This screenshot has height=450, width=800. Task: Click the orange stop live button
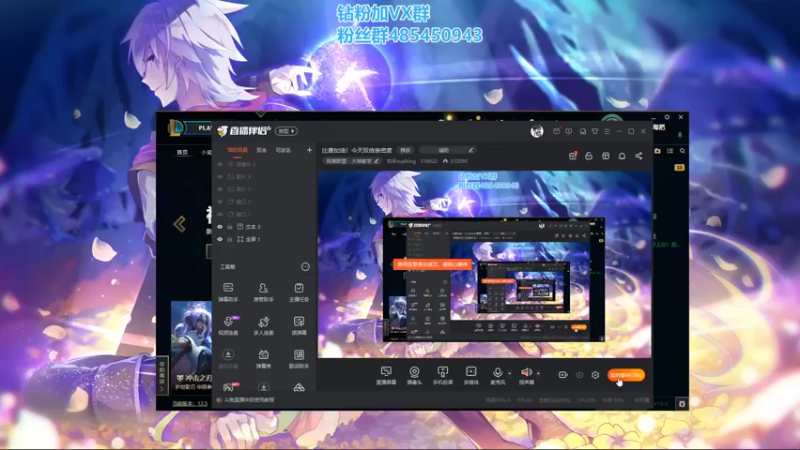coord(626,375)
